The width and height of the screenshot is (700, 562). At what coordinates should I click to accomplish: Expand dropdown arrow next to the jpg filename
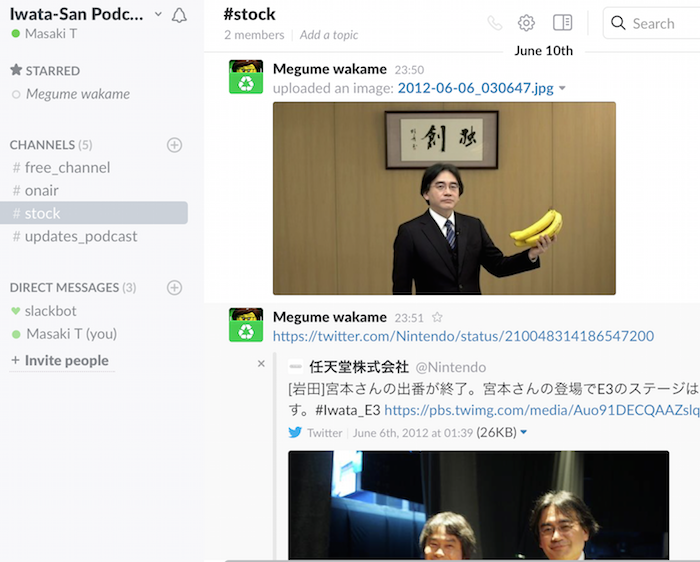(x=562, y=88)
